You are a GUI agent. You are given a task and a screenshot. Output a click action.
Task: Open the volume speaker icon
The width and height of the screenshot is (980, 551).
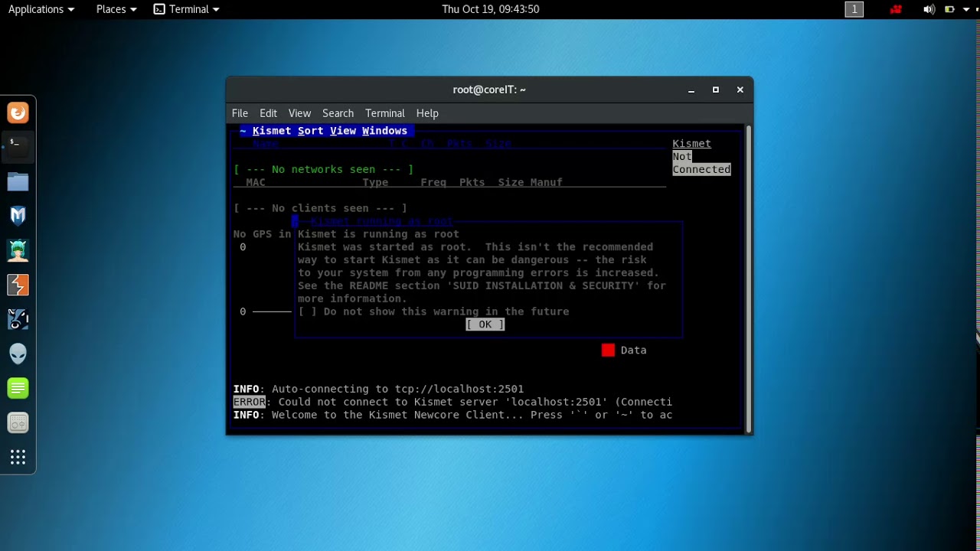click(929, 9)
